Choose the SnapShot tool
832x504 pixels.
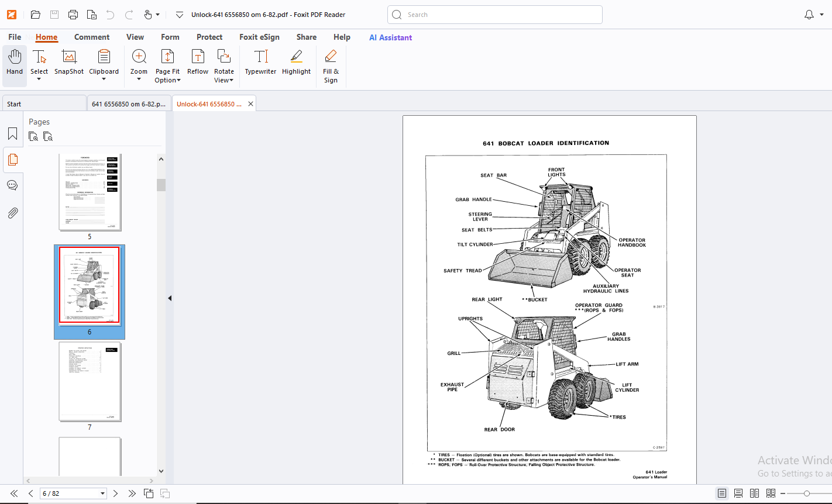69,63
